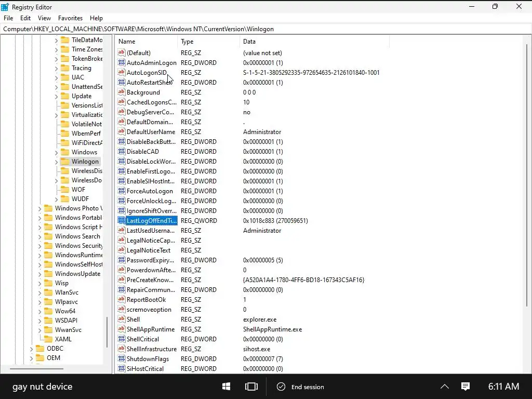Open the File menu
The width and height of the screenshot is (532, 399).
(x=8, y=18)
